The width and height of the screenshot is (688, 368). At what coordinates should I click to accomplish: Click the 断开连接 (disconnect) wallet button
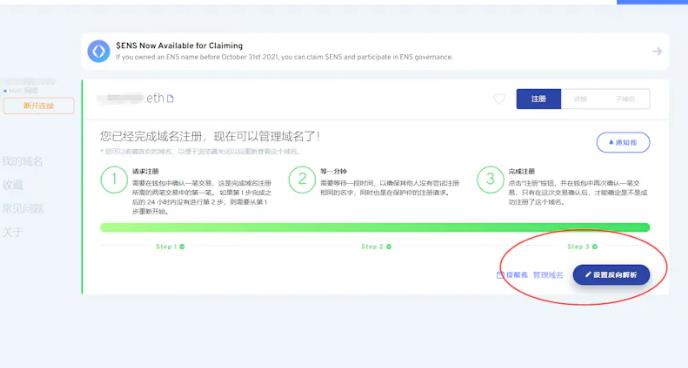tap(39, 106)
